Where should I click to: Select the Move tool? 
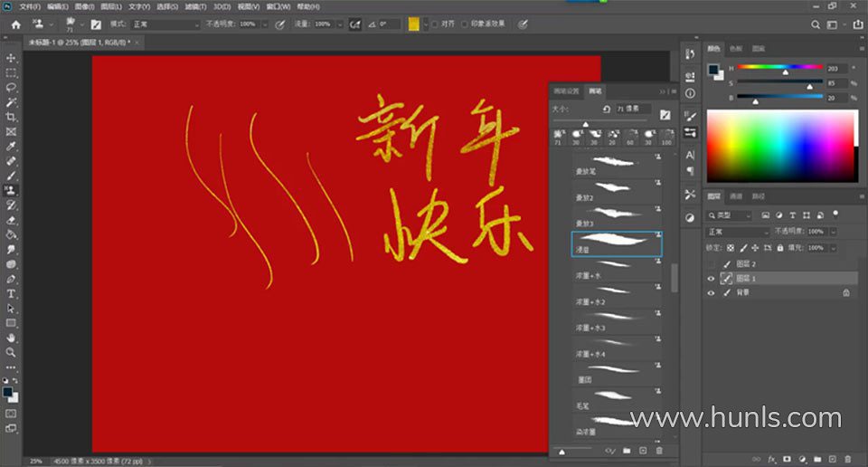11,58
